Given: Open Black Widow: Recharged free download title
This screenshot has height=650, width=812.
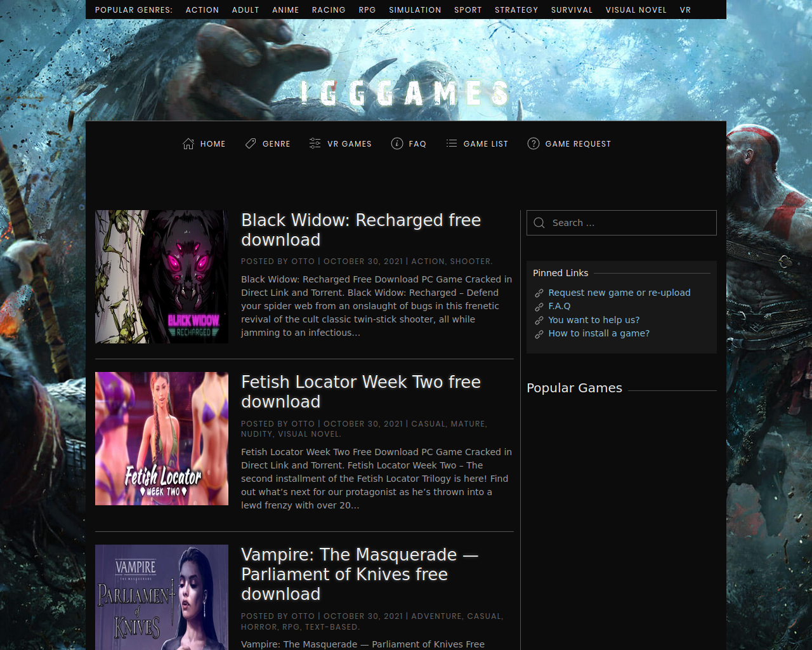Looking at the screenshot, I should [x=361, y=230].
